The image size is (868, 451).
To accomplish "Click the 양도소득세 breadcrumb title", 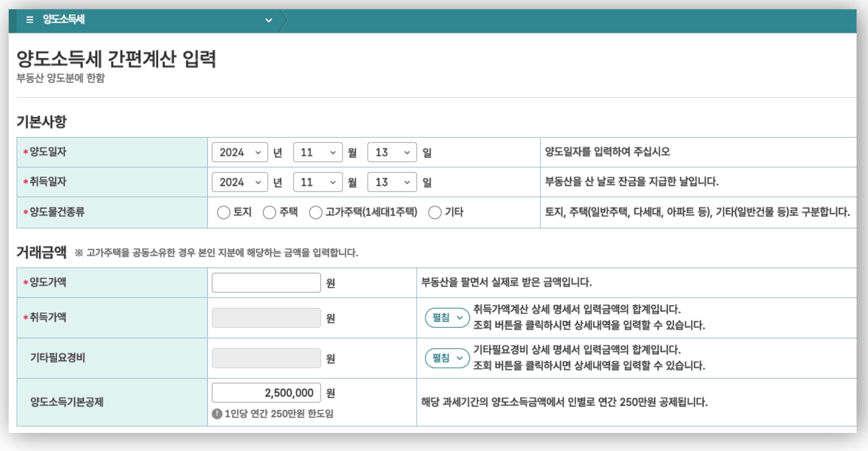I will pyautogui.click(x=64, y=20).
